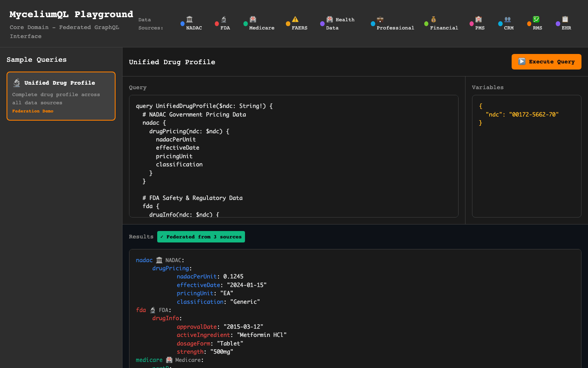Click the activeIngredient result "Metformin HCl"

click(x=262, y=335)
